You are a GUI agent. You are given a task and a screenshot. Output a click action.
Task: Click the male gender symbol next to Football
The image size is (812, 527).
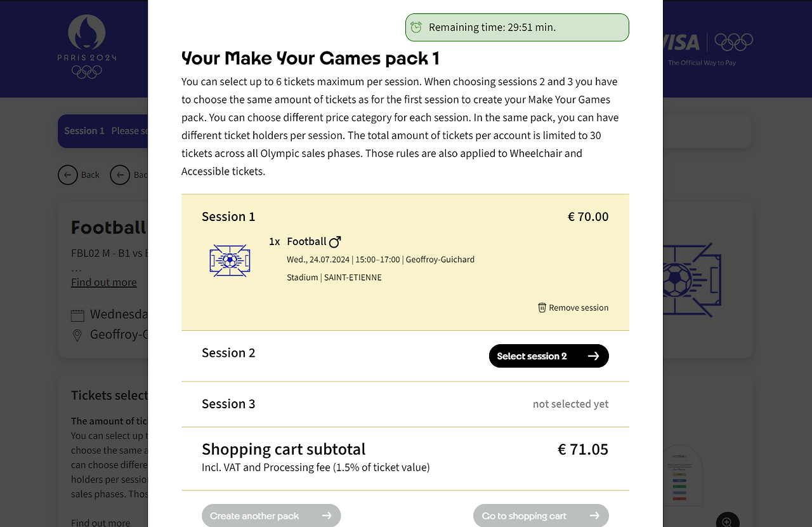click(x=335, y=241)
